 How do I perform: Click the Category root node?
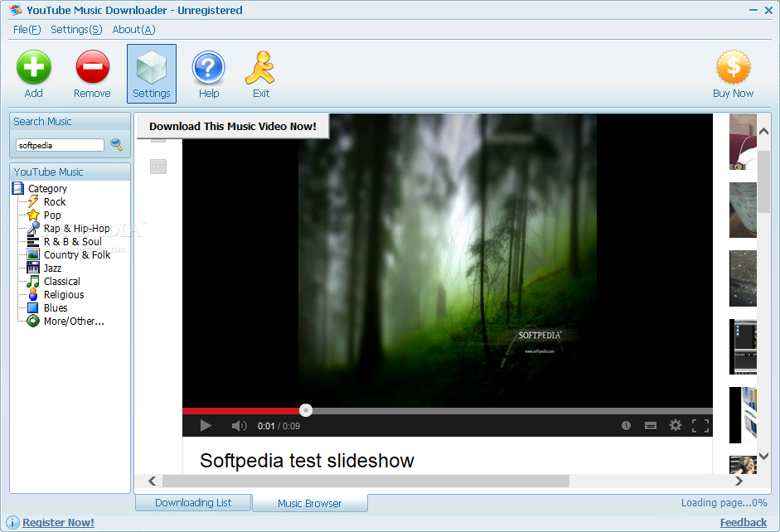pos(47,188)
